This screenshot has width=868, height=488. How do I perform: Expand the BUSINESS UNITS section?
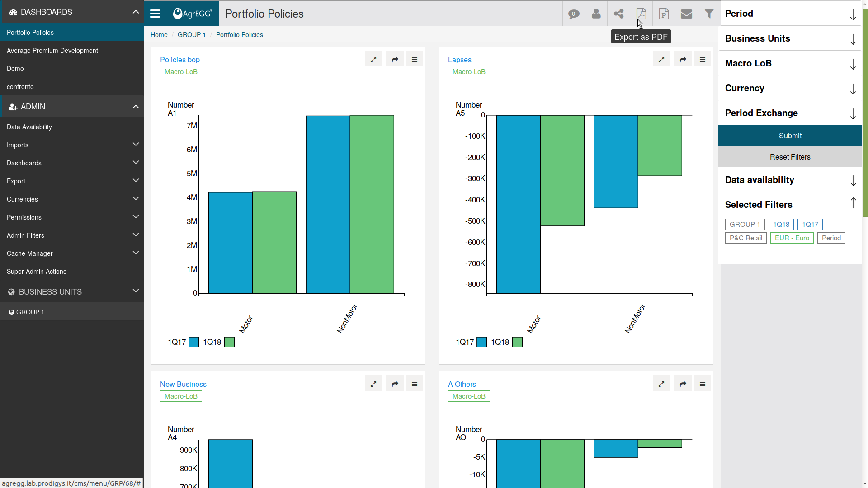click(x=136, y=291)
